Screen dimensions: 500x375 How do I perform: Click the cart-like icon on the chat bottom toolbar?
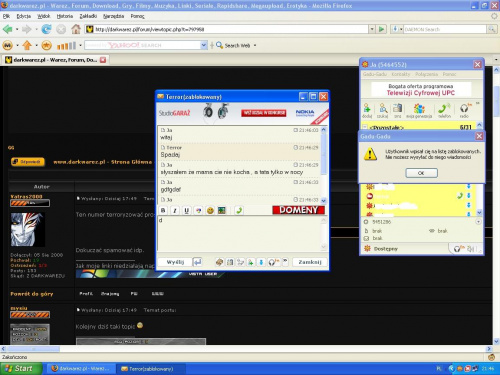tap(240, 262)
